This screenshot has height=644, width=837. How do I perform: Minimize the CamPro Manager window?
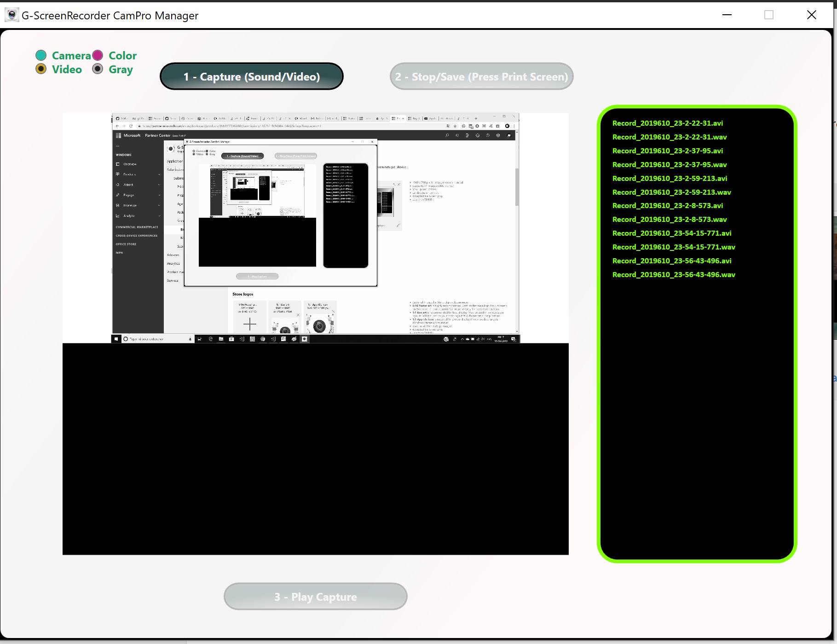pos(727,15)
